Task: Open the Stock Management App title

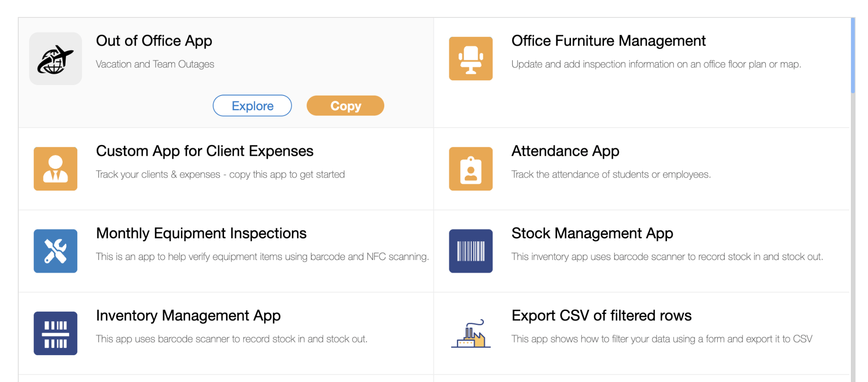Action: (x=592, y=234)
